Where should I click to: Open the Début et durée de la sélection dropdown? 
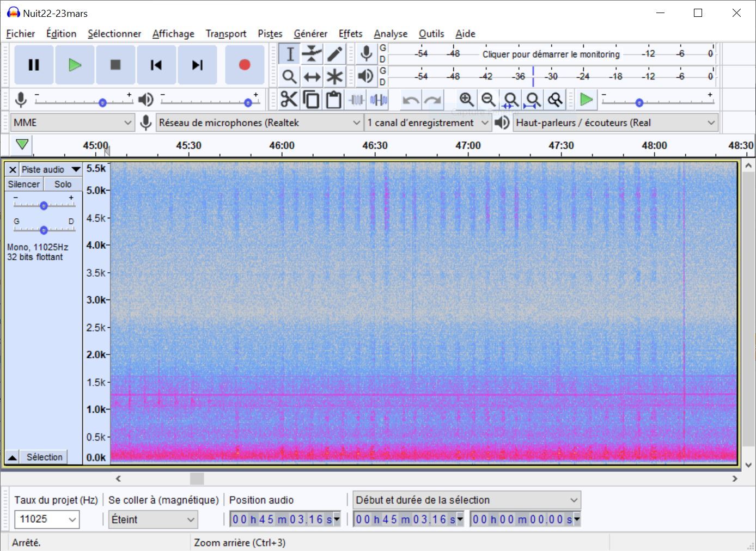pyautogui.click(x=467, y=500)
